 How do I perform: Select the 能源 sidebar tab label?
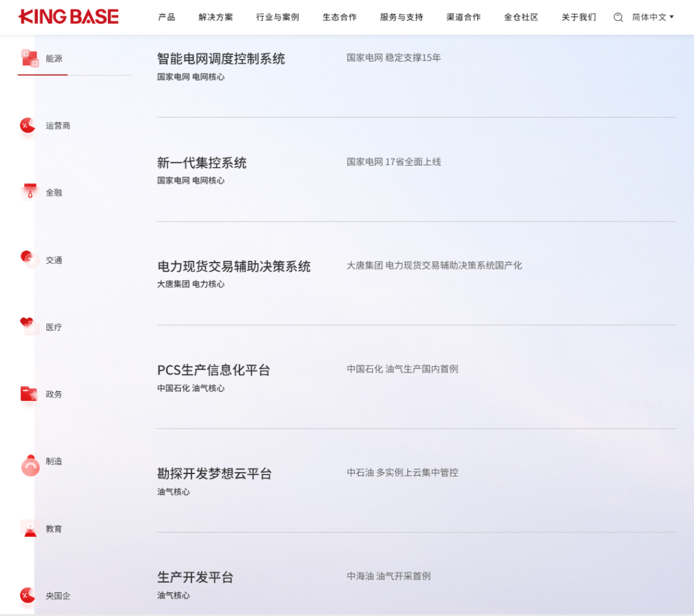(54, 58)
